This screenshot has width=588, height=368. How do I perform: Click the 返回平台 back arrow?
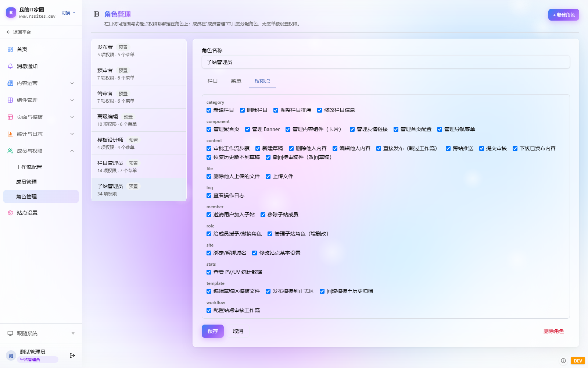pos(8,32)
